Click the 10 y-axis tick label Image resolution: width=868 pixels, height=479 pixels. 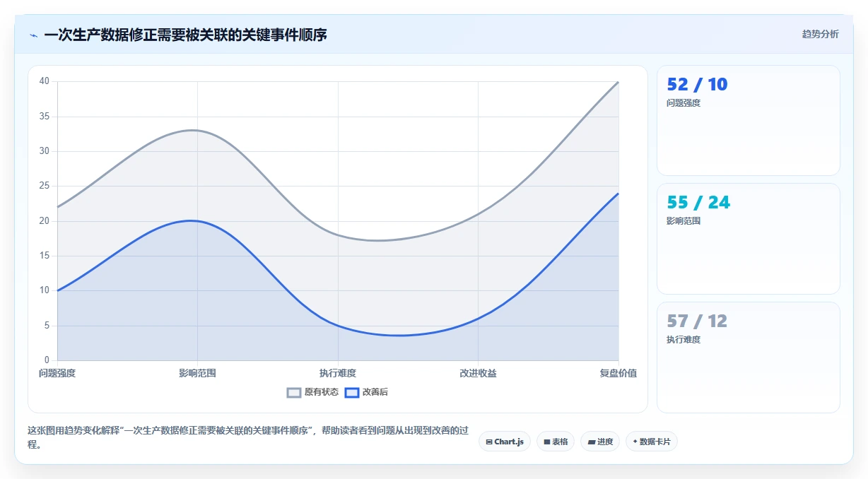45,290
